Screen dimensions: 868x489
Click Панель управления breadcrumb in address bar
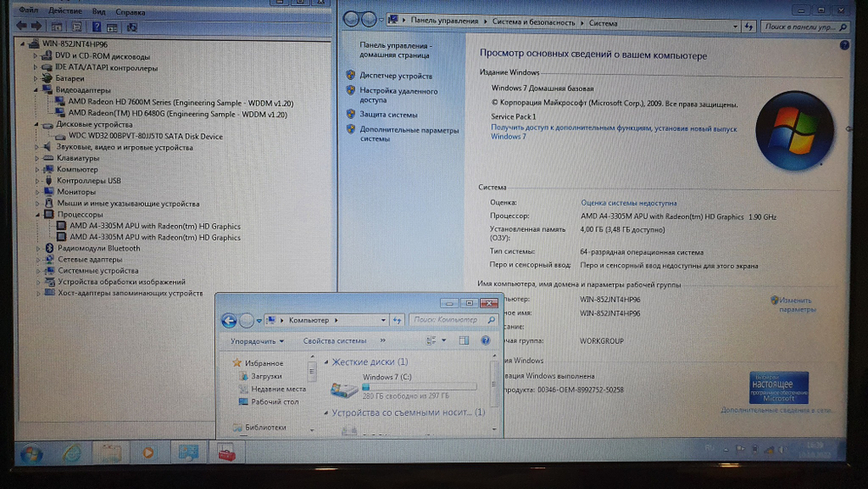[x=444, y=21]
